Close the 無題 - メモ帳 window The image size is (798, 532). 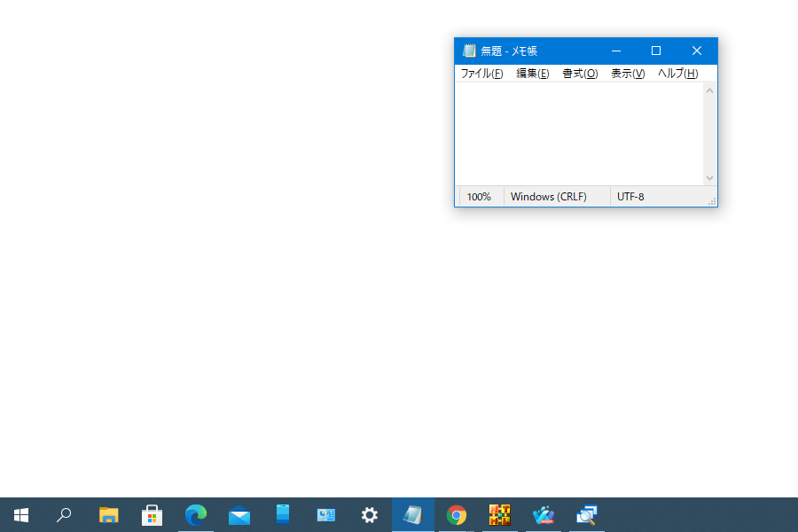[697, 51]
